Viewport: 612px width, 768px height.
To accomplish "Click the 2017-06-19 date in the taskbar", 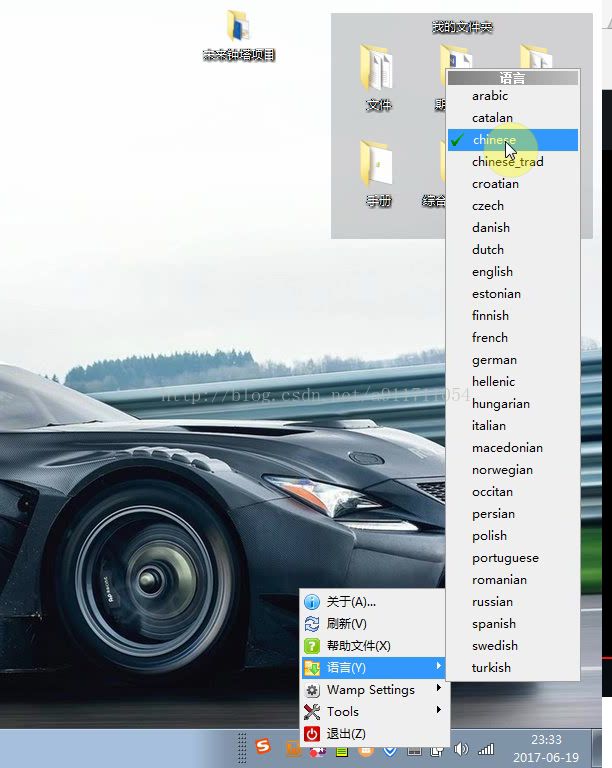I will coord(546,758).
